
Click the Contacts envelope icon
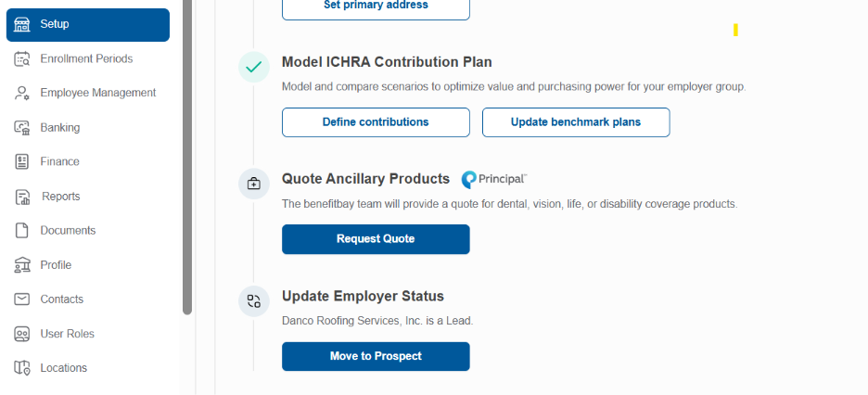(x=21, y=299)
